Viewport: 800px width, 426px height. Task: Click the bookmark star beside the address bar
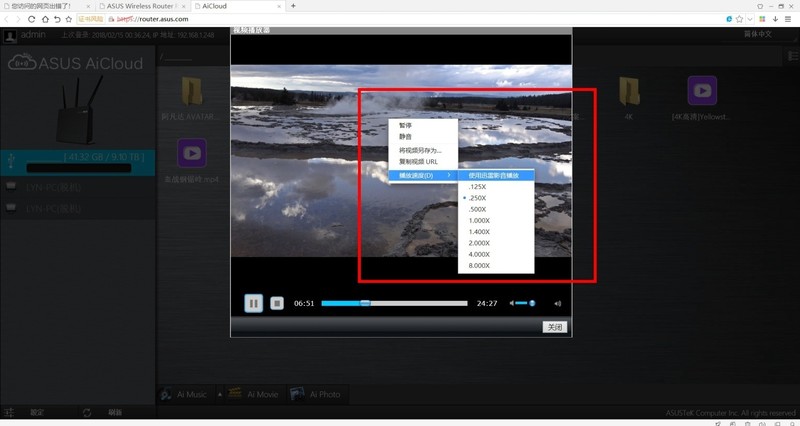tap(69, 19)
